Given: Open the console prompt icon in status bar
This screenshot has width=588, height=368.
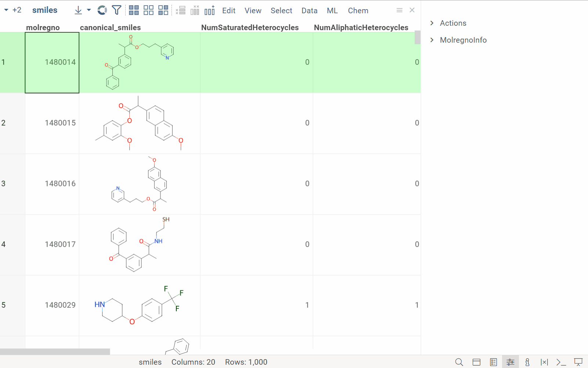Looking at the screenshot, I should click(561, 362).
